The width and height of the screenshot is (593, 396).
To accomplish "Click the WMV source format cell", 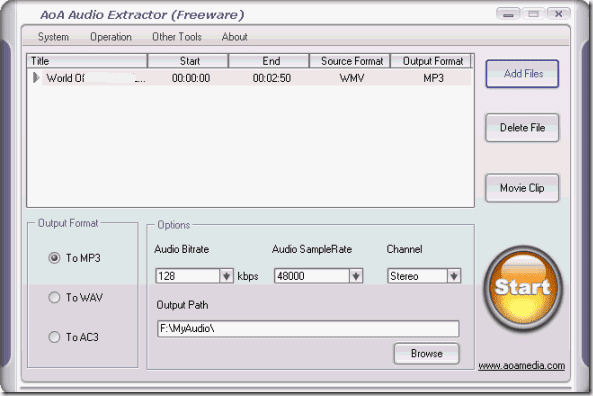I will 352,78.
